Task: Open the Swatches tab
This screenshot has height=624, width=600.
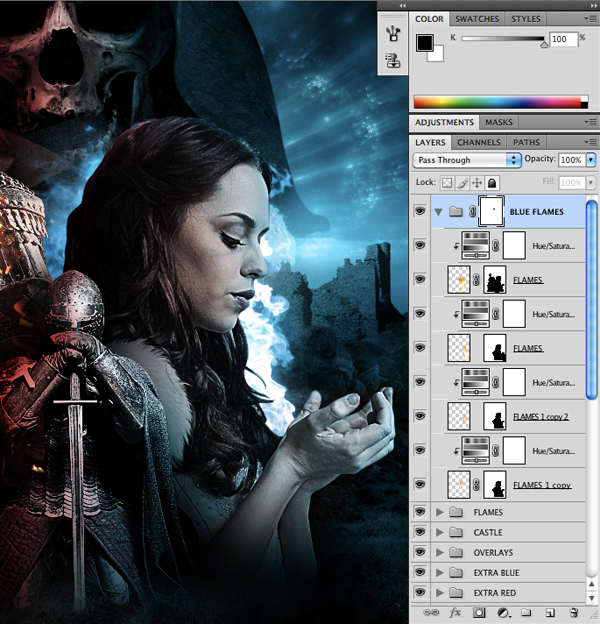Action: pos(476,18)
